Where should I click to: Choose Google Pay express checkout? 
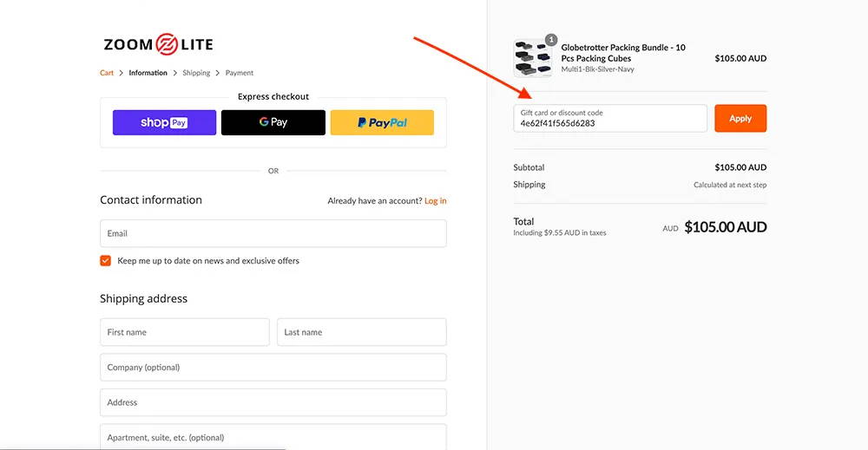click(273, 122)
